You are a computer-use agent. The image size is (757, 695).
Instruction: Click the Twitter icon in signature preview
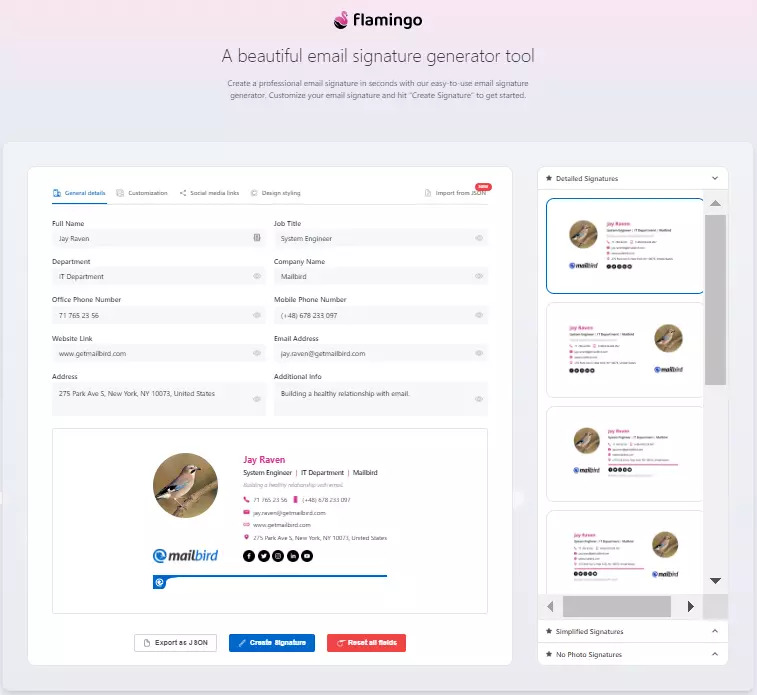264,556
